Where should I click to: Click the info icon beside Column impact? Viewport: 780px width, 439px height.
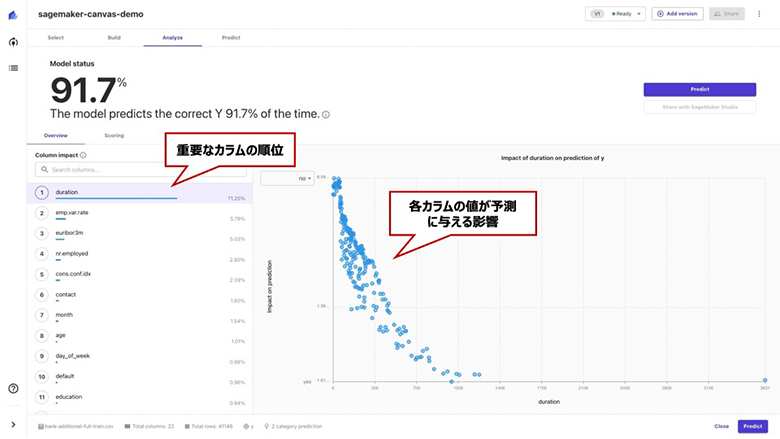pos(83,155)
